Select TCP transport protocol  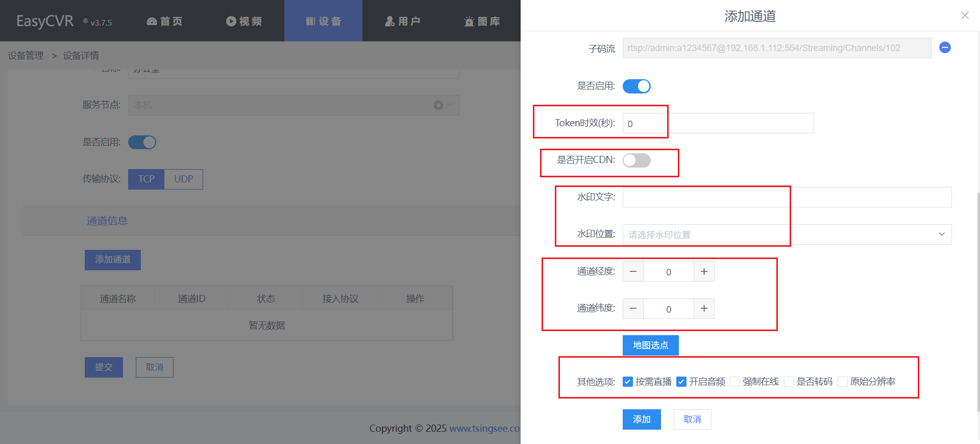146,179
